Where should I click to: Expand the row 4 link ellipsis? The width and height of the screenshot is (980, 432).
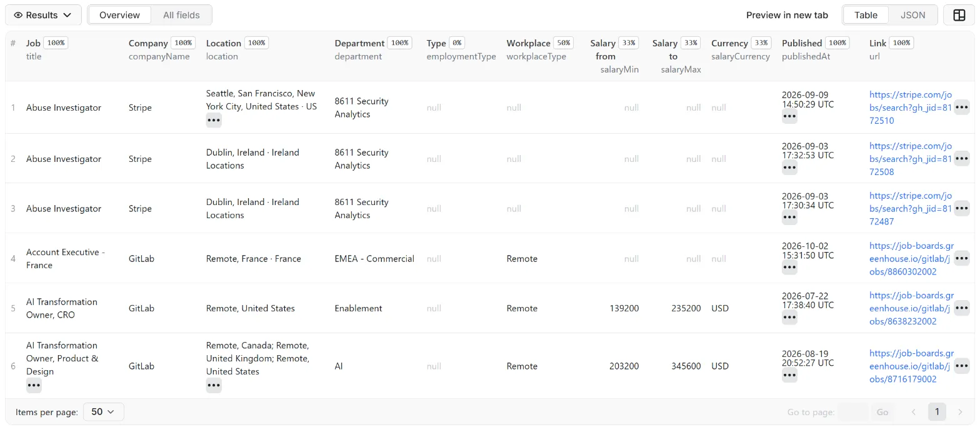pyautogui.click(x=962, y=258)
